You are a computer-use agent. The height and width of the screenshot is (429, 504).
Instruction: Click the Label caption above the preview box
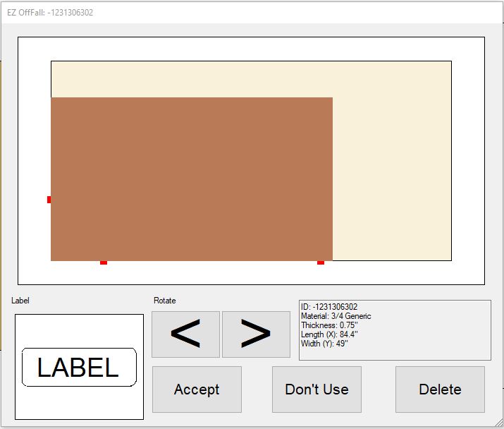coord(20,301)
